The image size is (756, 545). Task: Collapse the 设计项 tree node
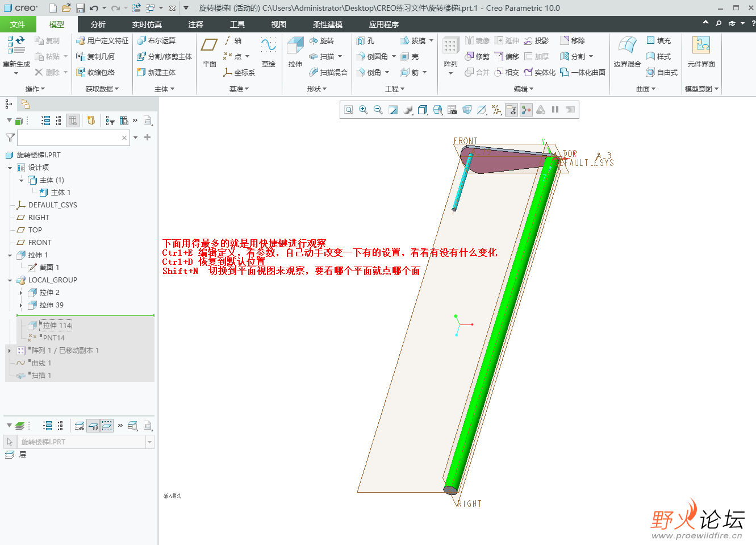[x=10, y=168]
